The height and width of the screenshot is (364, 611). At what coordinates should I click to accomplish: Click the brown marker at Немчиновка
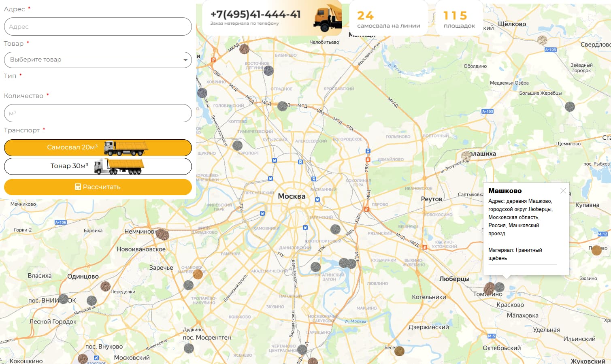click(x=162, y=234)
